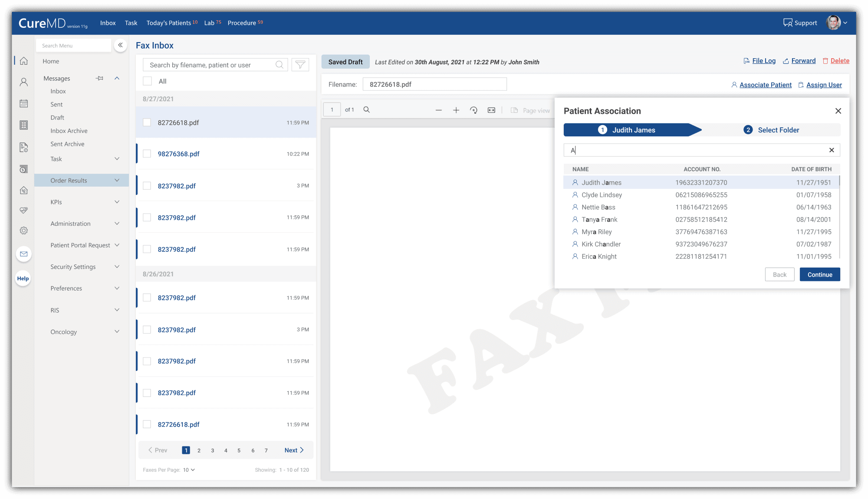
Task: Click the Home icon in sidebar
Action: pos(24,61)
